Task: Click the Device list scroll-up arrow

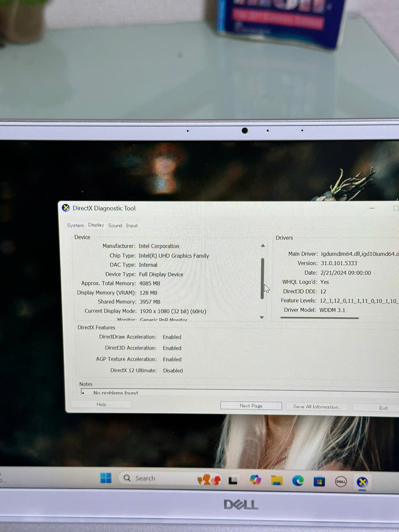Action: (263, 246)
